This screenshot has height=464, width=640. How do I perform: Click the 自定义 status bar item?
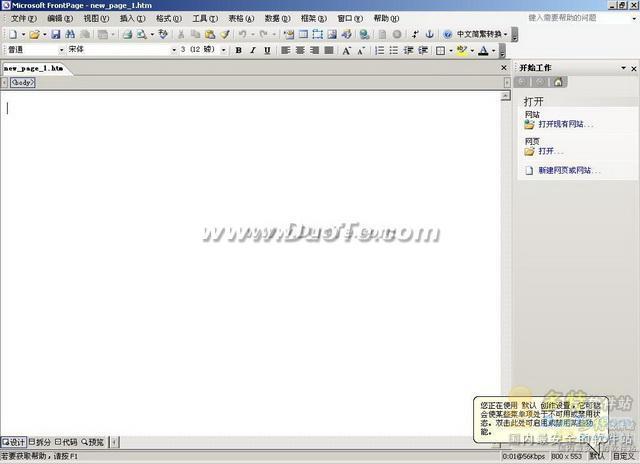point(624,456)
